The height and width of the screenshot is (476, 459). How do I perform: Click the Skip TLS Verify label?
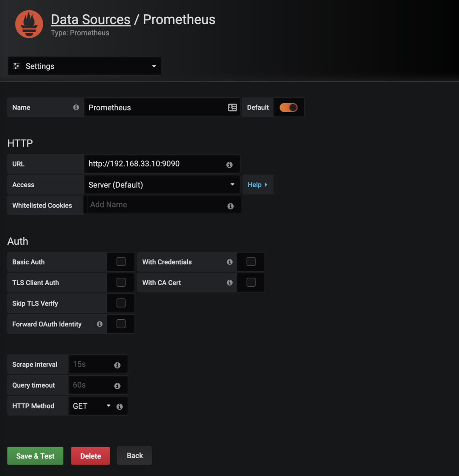coord(35,303)
